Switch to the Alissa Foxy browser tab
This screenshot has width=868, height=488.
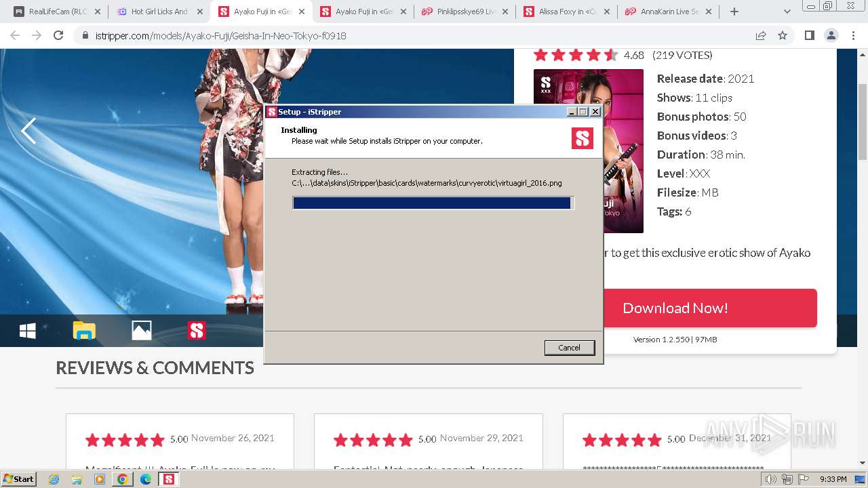566,12
